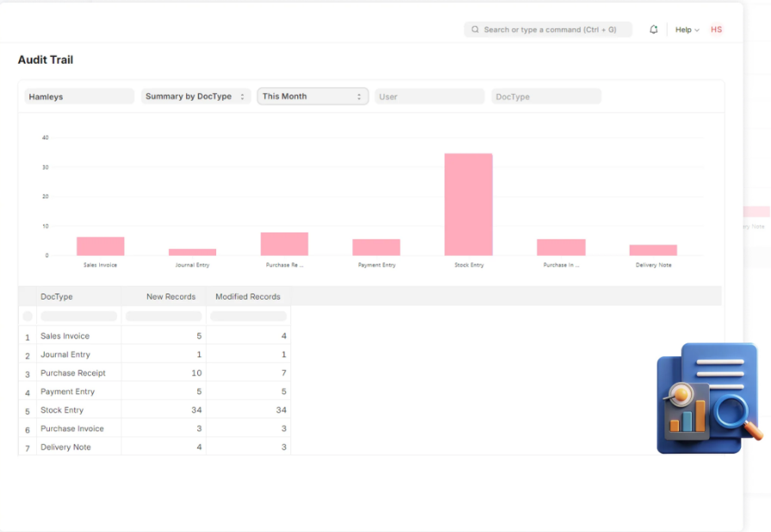This screenshot has height=532, width=771.
Task: Click the audit report illustration icon
Action: click(708, 399)
